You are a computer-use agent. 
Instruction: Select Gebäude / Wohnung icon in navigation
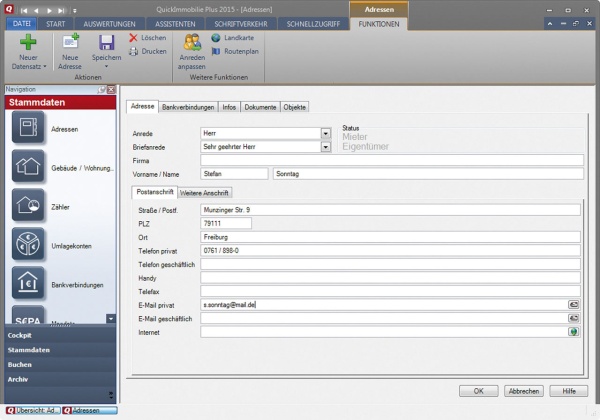(28, 166)
